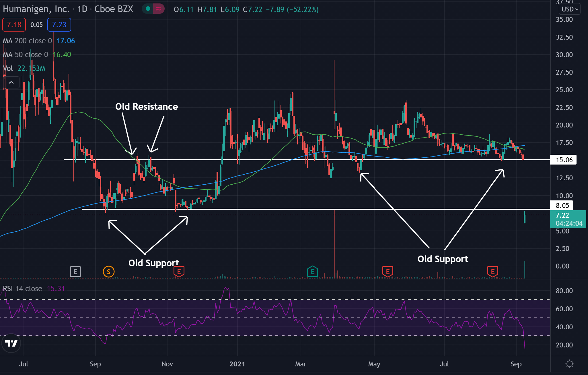The width and height of the screenshot is (588, 375).
Task: Click the 35.00 price scale label
Action: (564, 20)
